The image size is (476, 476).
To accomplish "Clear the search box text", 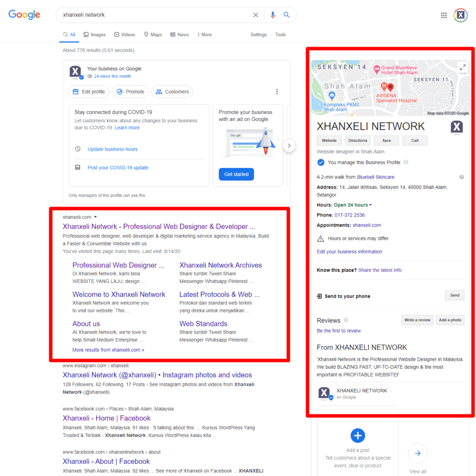I will (256, 15).
